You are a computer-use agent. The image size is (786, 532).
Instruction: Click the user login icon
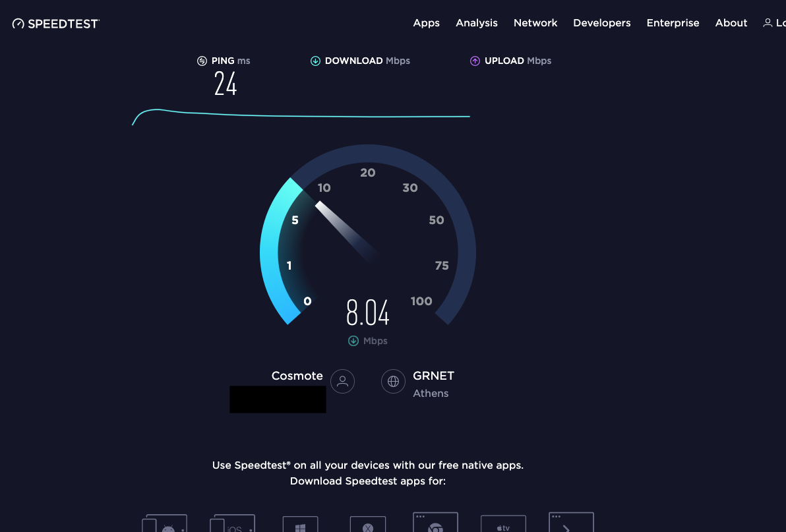[x=768, y=23]
